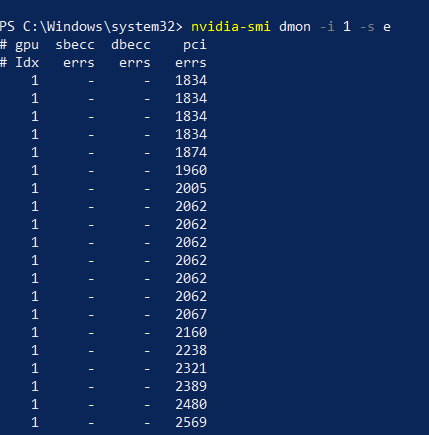Viewport: 429px width, 435px height.
Task: Click the pci error value 2067
Action: click(191, 315)
